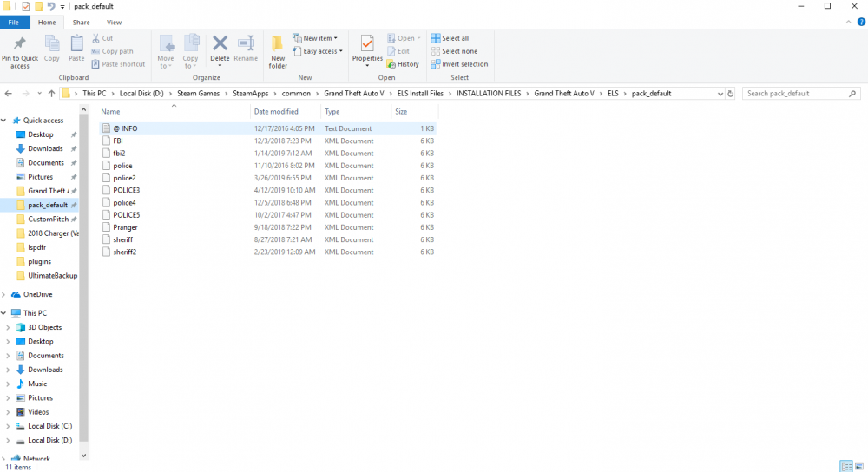This screenshot has height=472, width=868.
Task: Open the Easy access dropdown
Action: tap(318, 51)
